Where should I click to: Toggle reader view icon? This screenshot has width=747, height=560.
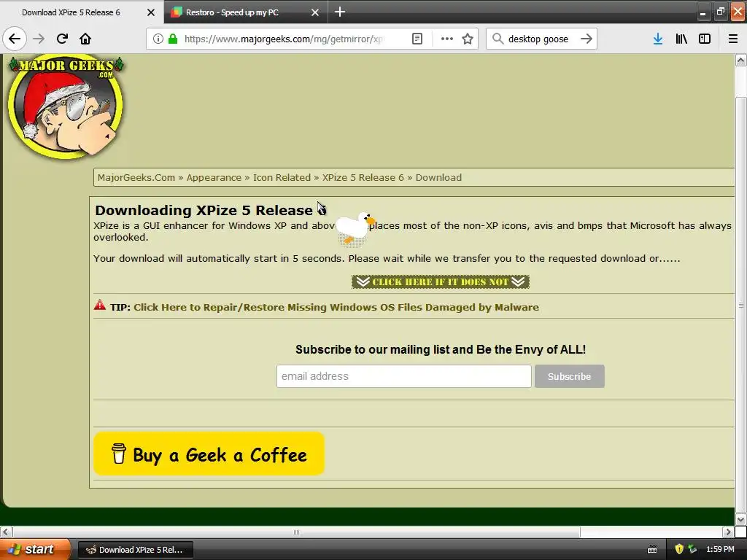tap(417, 39)
